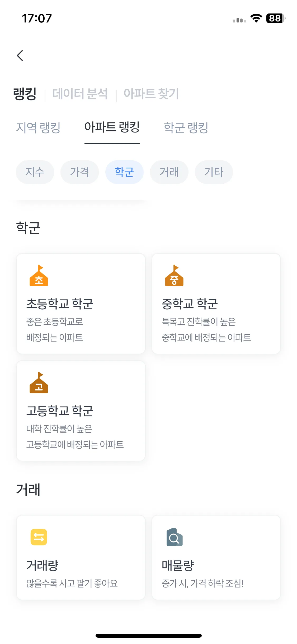Select the 가격 filter chip
The width and height of the screenshot is (297, 644).
tap(80, 172)
